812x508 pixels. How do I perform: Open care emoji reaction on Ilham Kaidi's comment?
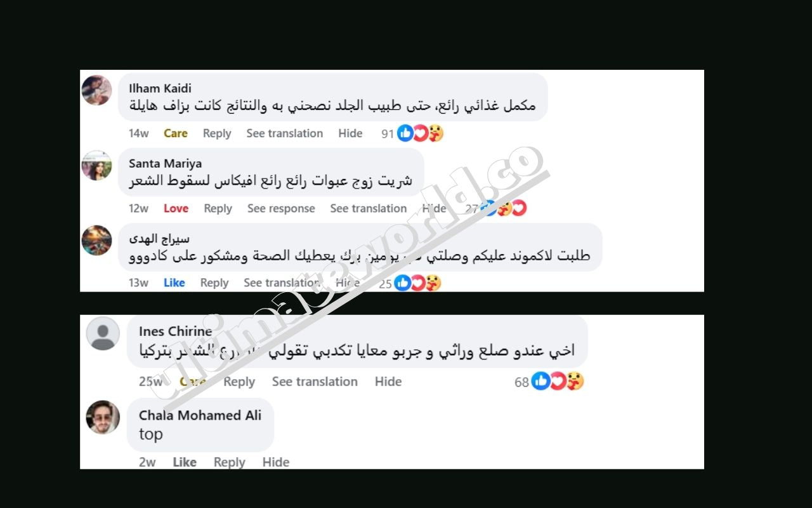click(435, 133)
